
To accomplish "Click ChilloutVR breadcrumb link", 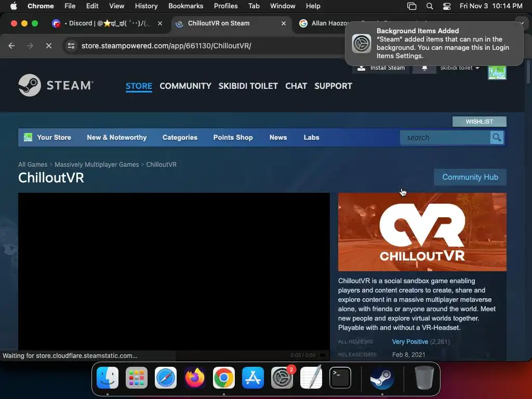I will [x=161, y=165].
